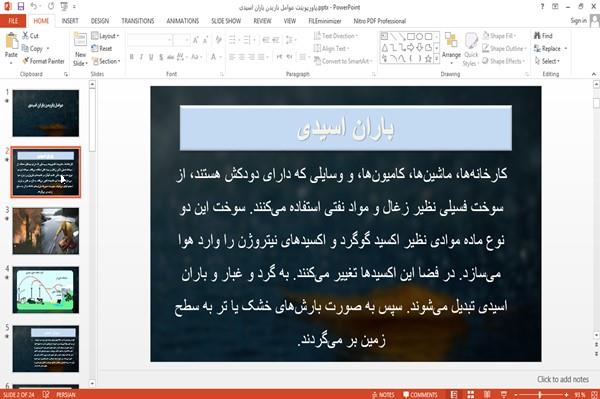Toggle the Notes pane

(x=383, y=394)
